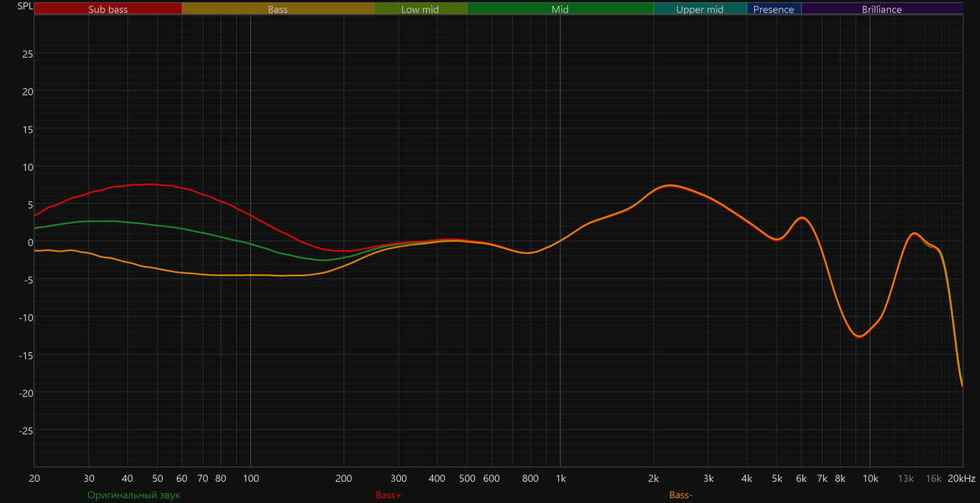Click the 800 frequency axis label
This screenshot has height=503, width=980.
530,479
